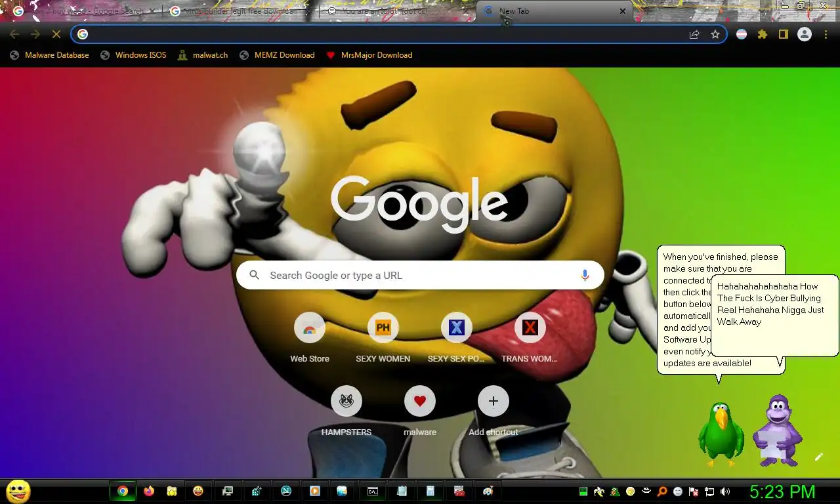Open the MEMZ Download bookmark
840x504 pixels.
277,55
